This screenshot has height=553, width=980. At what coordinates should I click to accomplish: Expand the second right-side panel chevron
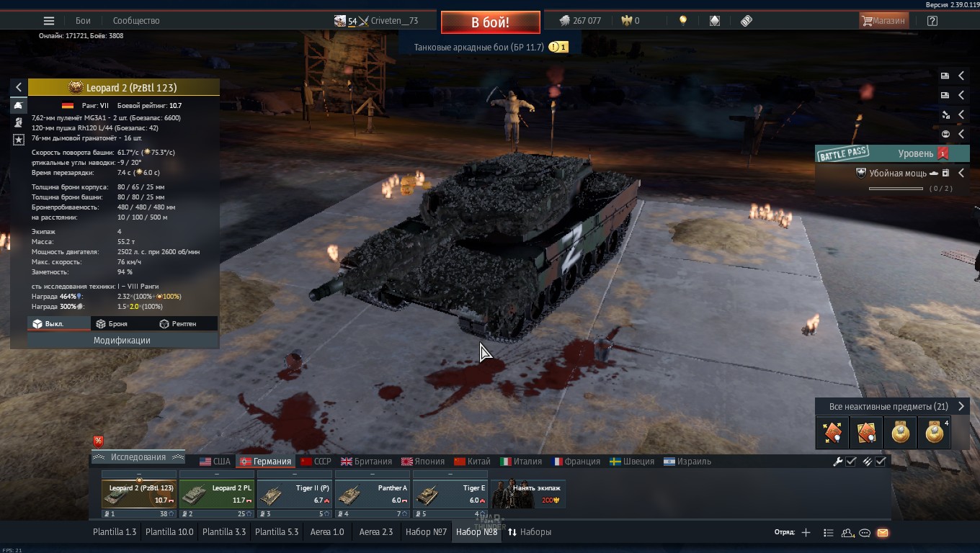click(x=961, y=95)
